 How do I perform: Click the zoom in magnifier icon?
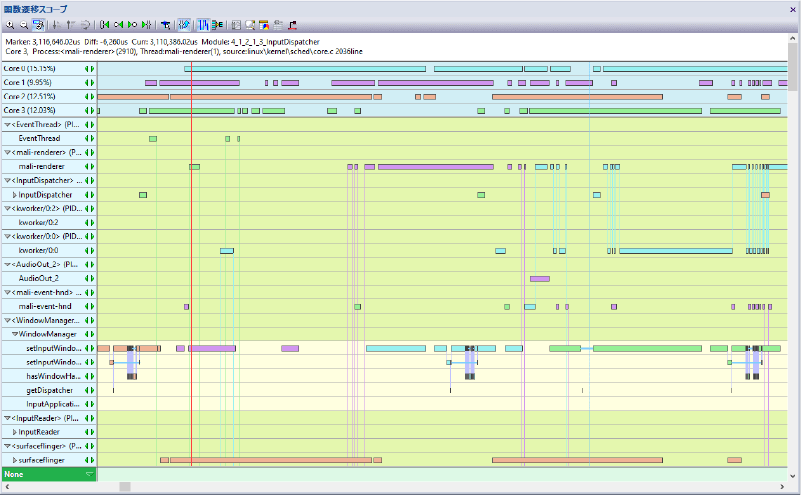9,24
